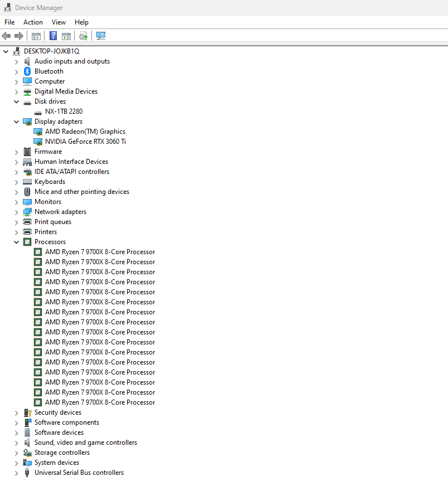Viewport: 448px width, 491px height.
Task: Open the File menu
Action: (x=9, y=22)
